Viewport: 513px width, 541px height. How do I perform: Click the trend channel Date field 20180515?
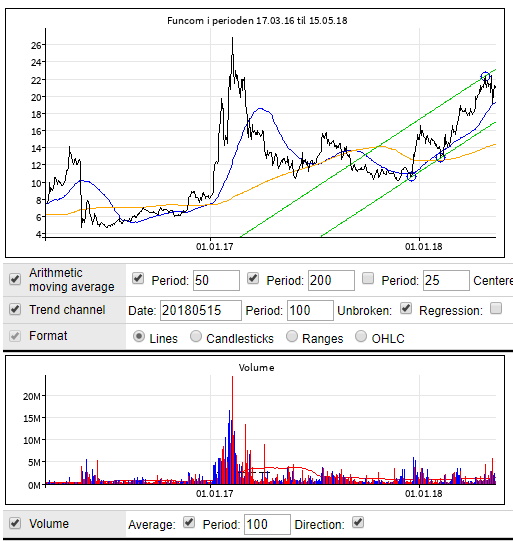tap(201, 311)
